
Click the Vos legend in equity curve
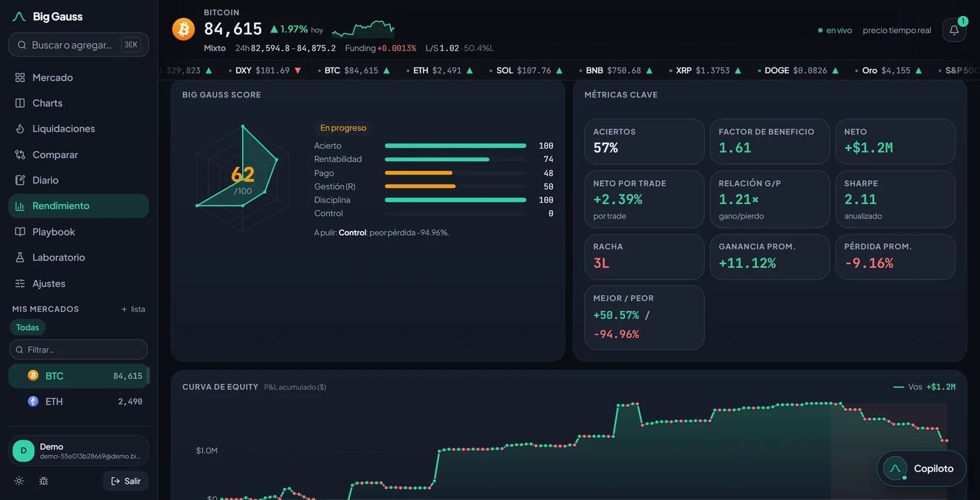(x=924, y=387)
